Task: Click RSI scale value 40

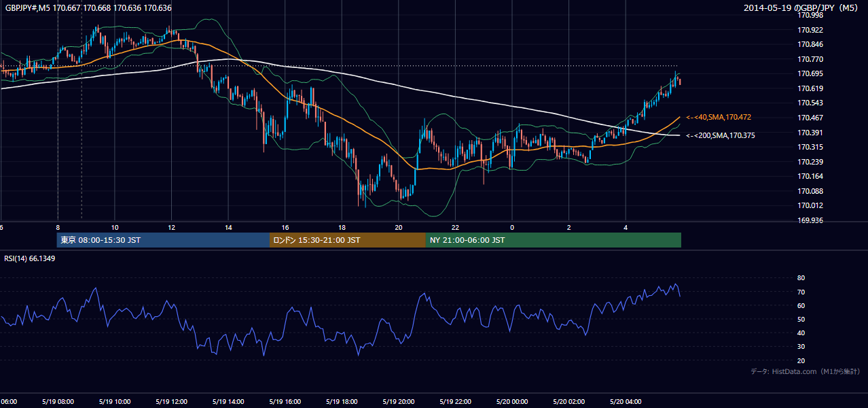Action: pyautogui.click(x=801, y=333)
